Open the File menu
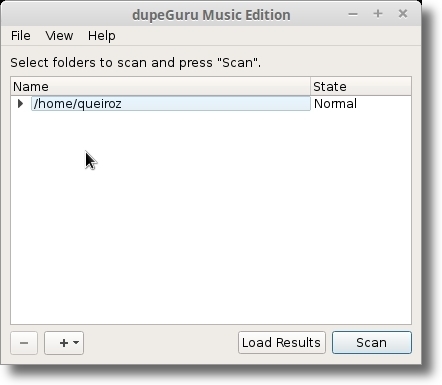 pyautogui.click(x=21, y=36)
